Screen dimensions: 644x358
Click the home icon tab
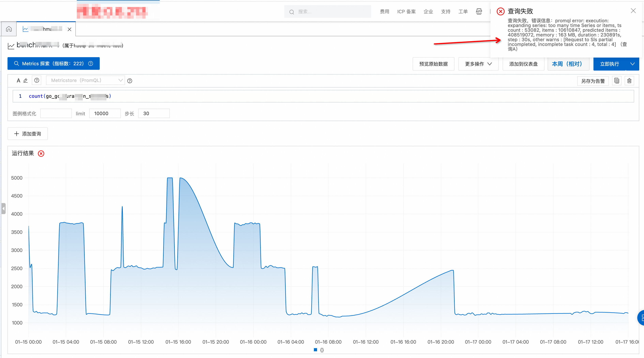click(x=9, y=29)
